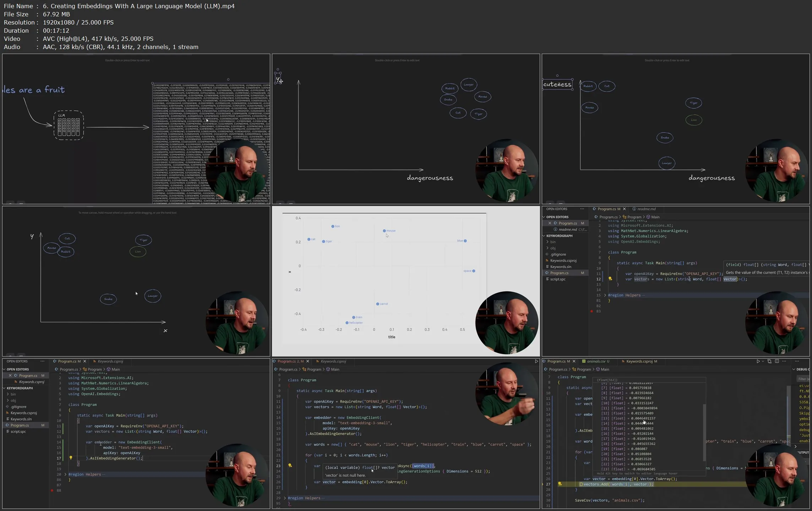Run the program with the play button

[758, 361]
